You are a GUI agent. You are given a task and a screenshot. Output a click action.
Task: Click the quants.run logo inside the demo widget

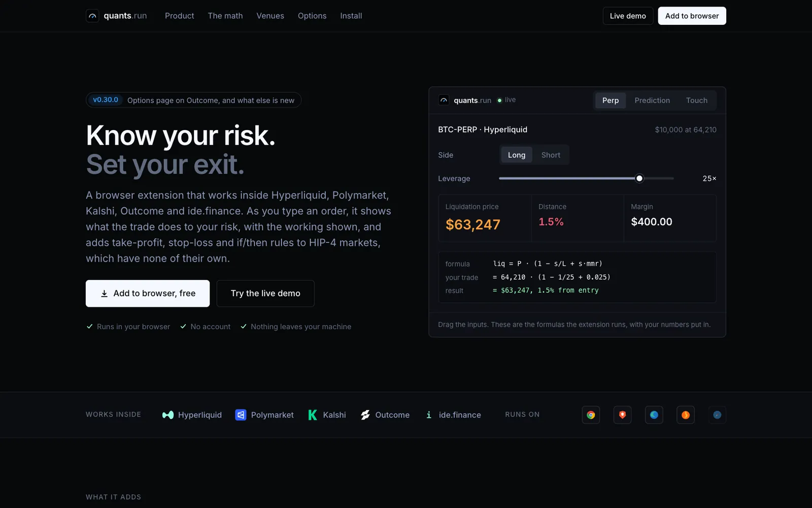pos(465,100)
